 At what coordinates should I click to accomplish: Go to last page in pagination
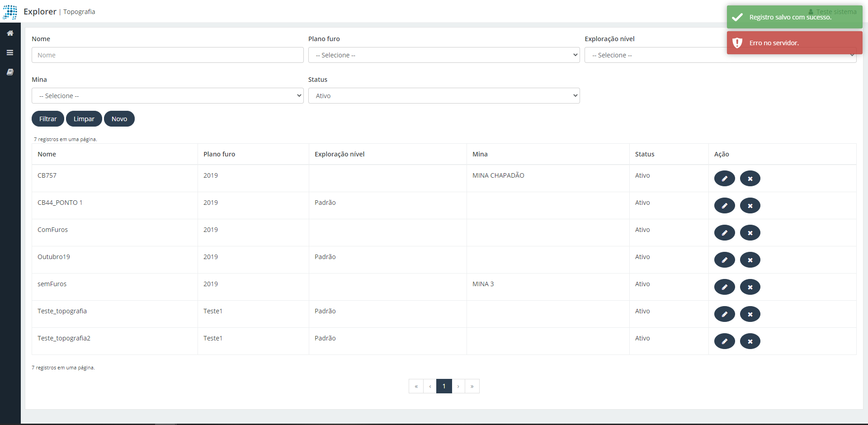[x=472, y=386]
